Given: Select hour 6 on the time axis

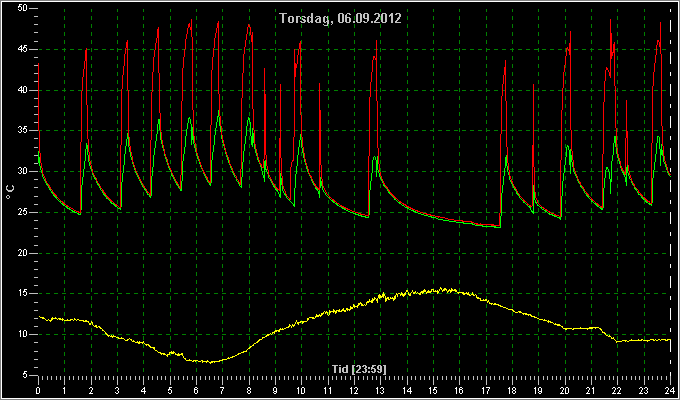Looking at the screenshot, I should pos(196,390).
